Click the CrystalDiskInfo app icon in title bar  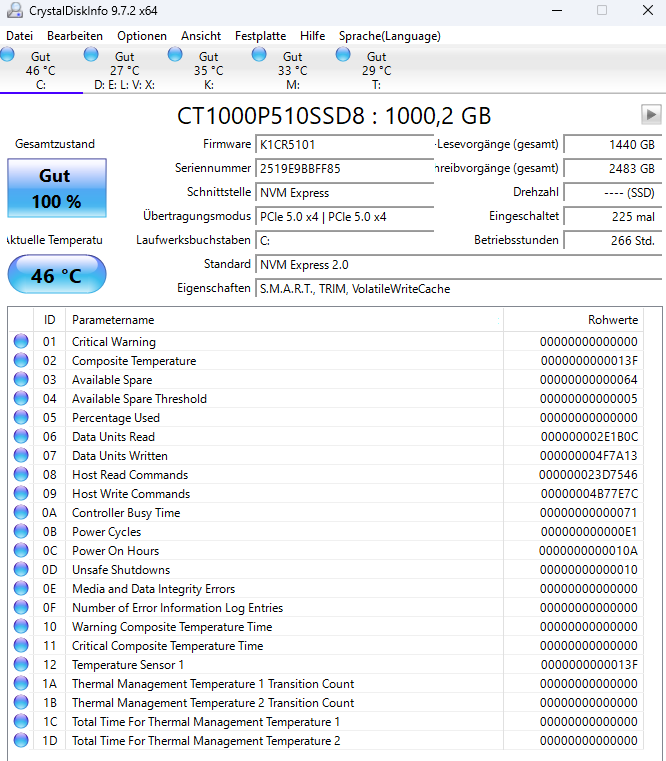(15, 10)
